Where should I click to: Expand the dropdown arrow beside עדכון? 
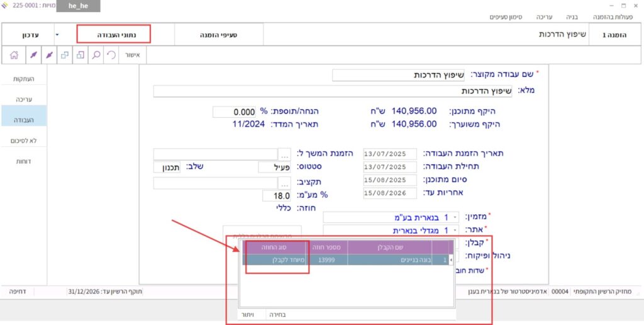pos(57,34)
